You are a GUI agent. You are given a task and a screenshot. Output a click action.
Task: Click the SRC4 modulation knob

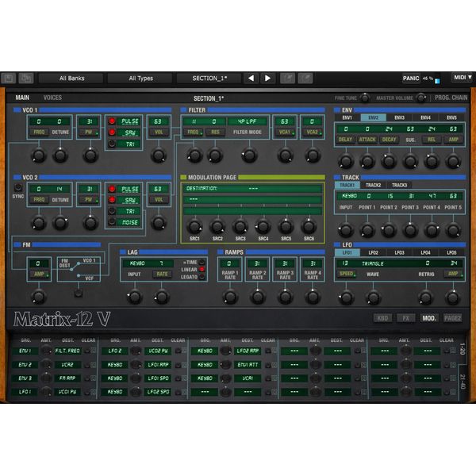tap(263, 226)
